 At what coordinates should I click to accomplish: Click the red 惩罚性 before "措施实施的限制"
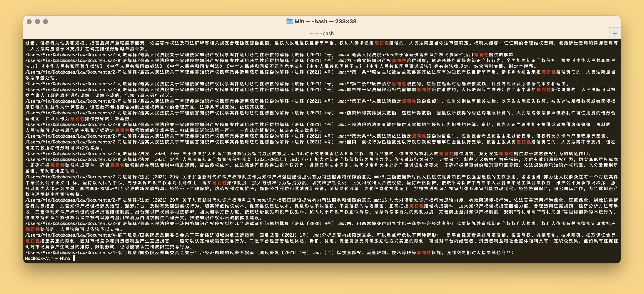(x=32, y=241)
